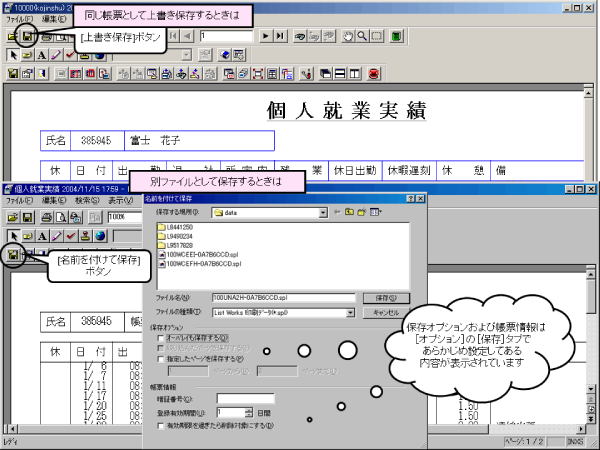Screen dimensions: 600x450
Task: Click the 暗証番号 input field
Action: (245, 399)
